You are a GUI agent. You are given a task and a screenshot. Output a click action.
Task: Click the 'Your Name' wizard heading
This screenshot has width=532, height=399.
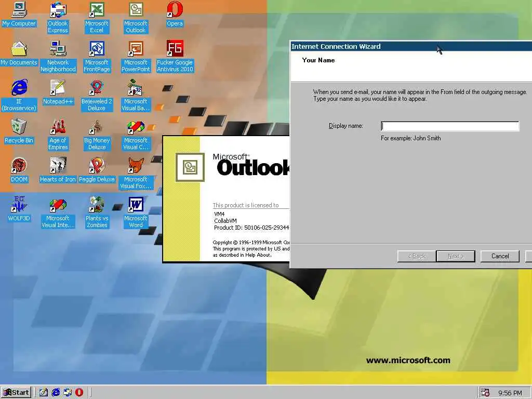[x=318, y=60]
